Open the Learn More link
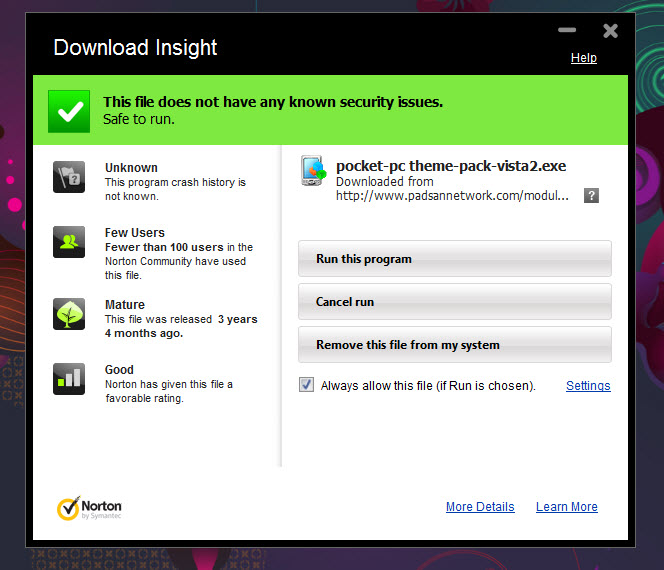The width and height of the screenshot is (664, 570). [567, 507]
